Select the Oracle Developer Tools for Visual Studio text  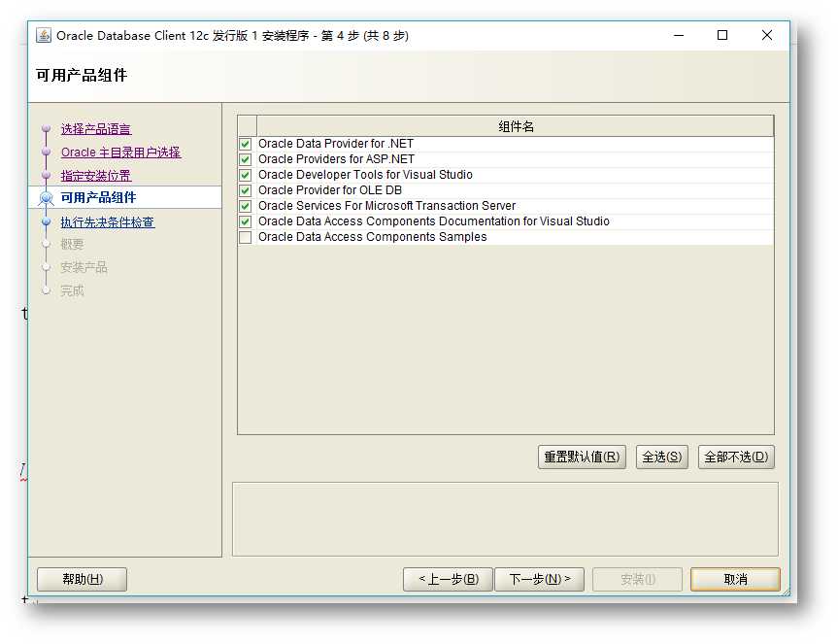(365, 175)
